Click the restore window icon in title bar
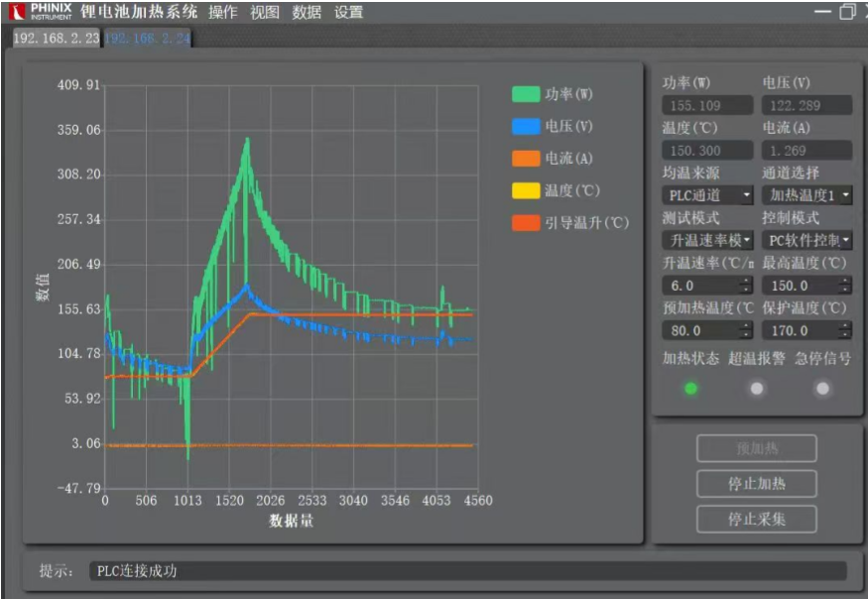868x599 pixels. pyautogui.click(x=847, y=12)
